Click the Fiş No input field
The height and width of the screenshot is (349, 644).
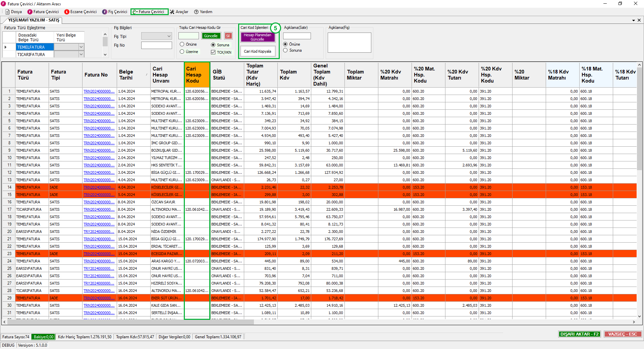coord(156,45)
